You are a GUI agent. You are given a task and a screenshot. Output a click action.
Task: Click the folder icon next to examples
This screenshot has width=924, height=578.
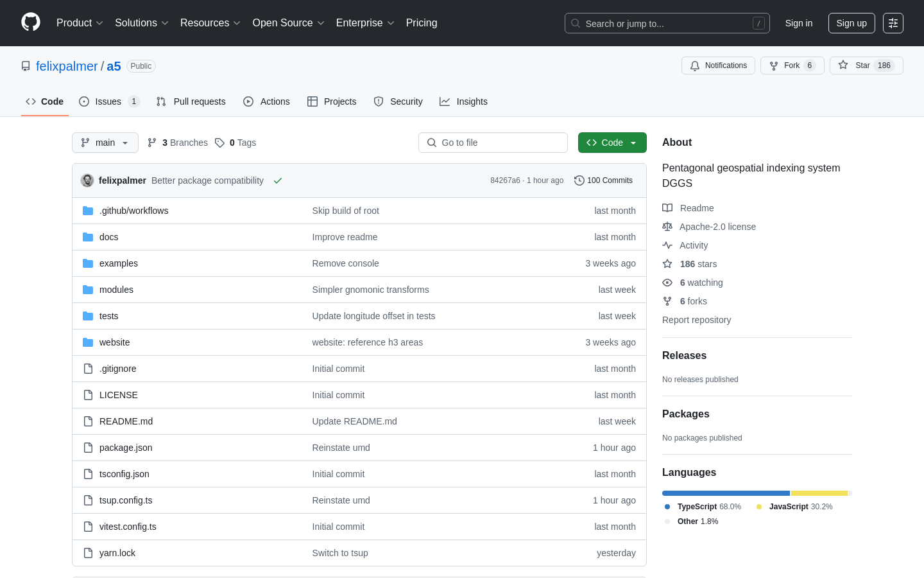pos(88,263)
